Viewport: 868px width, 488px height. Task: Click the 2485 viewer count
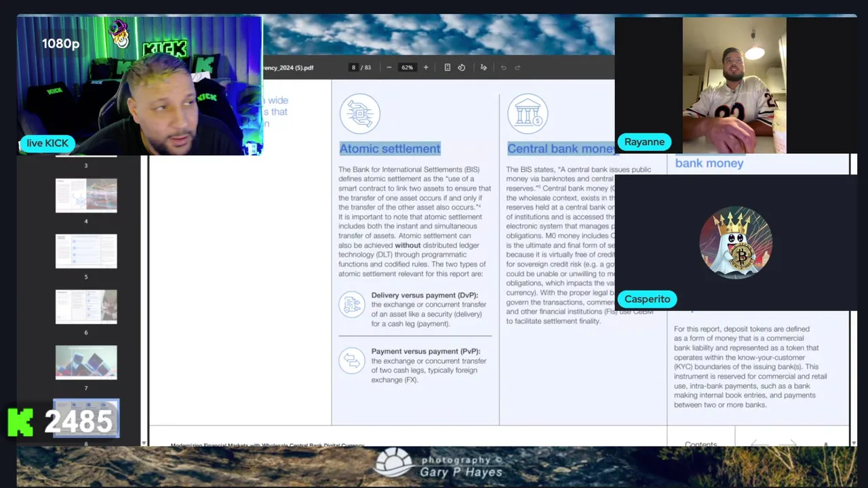tap(79, 422)
